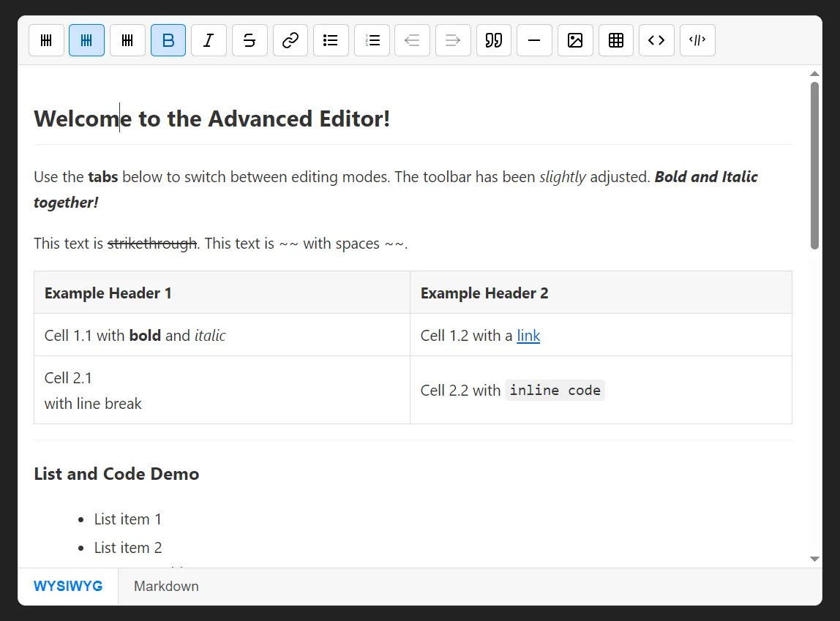
Task: Click the scrollbar down arrow
Action: click(x=814, y=558)
